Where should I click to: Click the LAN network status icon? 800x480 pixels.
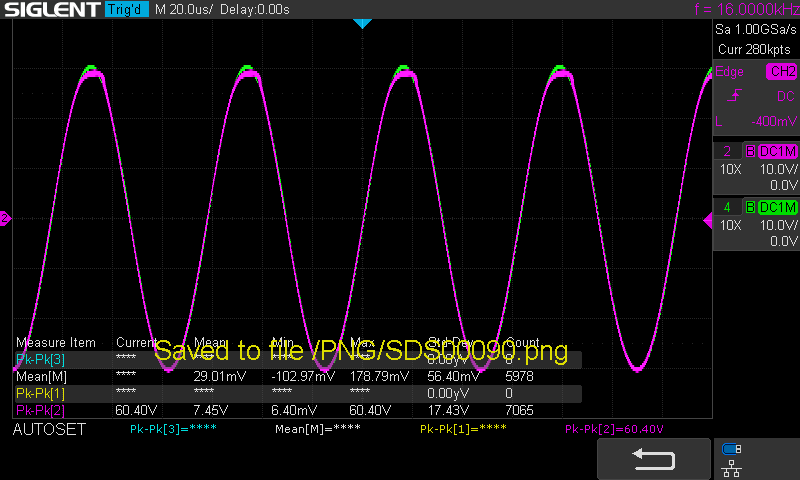pyautogui.click(x=732, y=468)
